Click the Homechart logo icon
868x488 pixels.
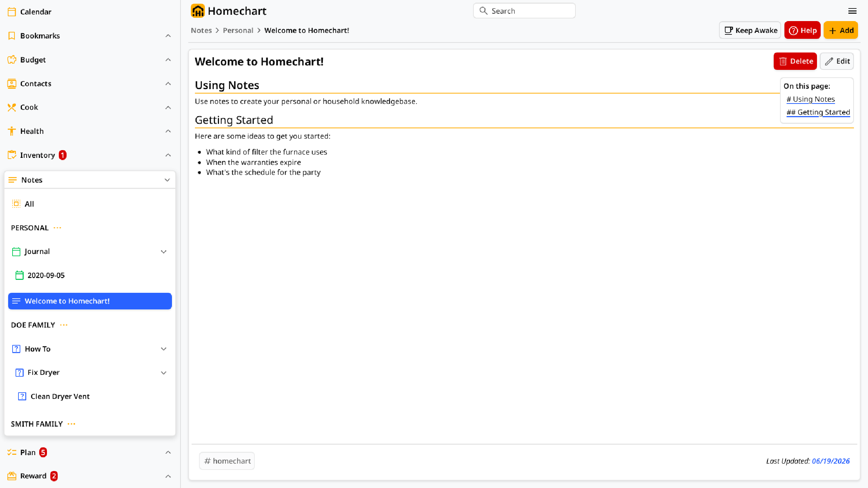pyautogui.click(x=198, y=11)
